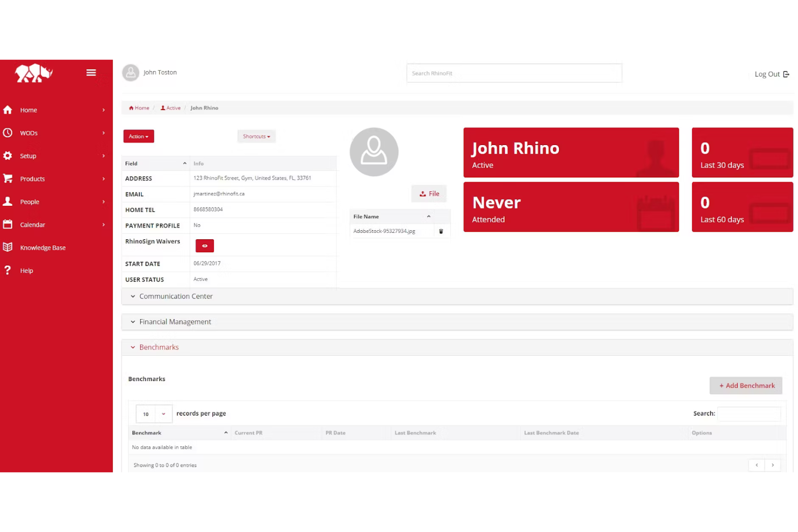
Task: Type in the Search RhinoFit field
Action: [x=514, y=73]
